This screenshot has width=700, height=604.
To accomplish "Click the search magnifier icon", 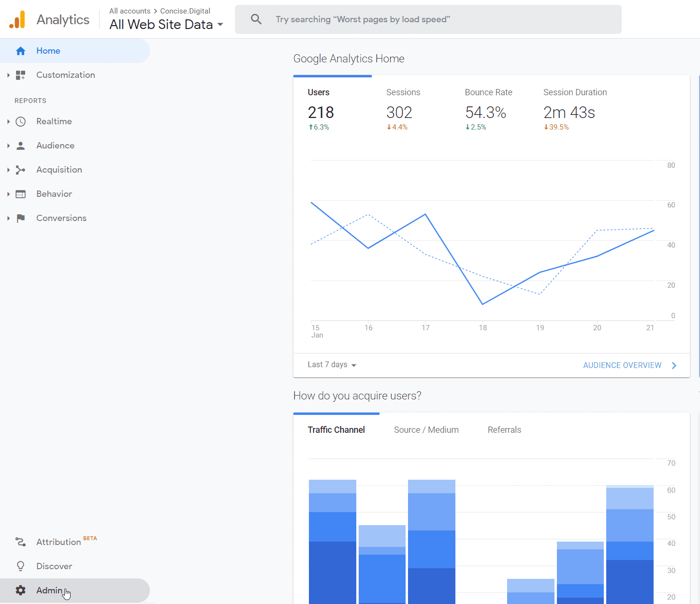I will (256, 19).
